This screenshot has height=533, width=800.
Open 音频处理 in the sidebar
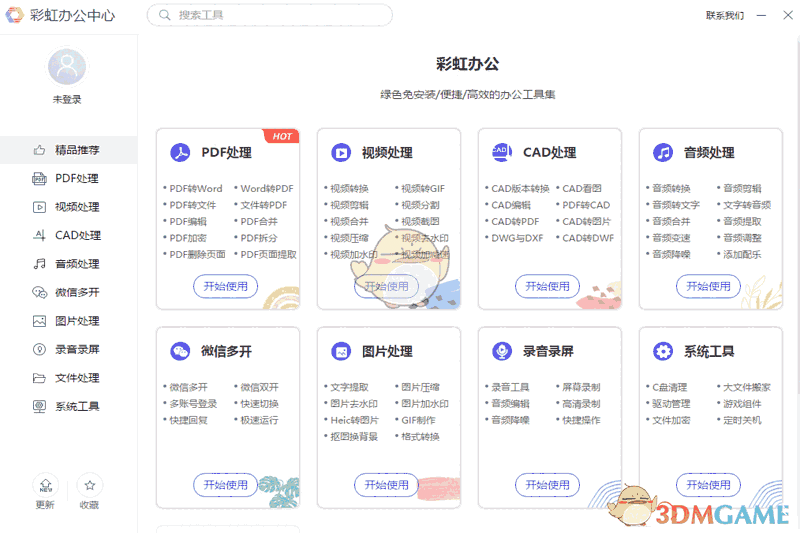(68, 264)
